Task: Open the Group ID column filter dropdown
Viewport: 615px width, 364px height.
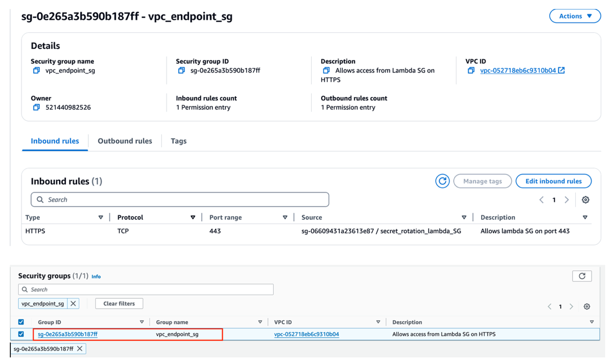Action: (x=142, y=322)
